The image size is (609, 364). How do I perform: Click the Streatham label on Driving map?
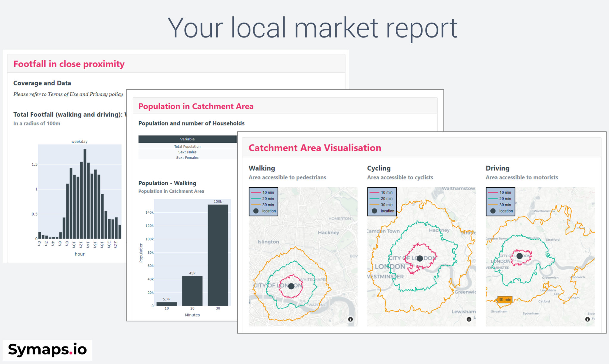tap(499, 311)
